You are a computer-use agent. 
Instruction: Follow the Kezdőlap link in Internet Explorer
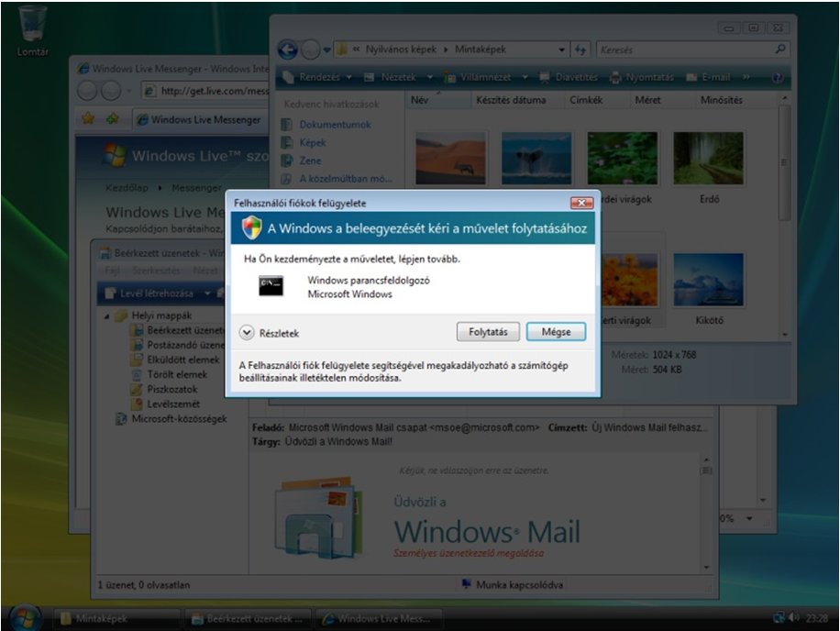point(127,187)
